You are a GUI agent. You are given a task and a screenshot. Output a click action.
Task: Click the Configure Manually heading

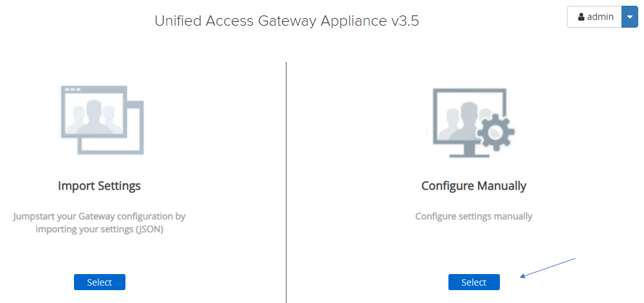coord(474,186)
